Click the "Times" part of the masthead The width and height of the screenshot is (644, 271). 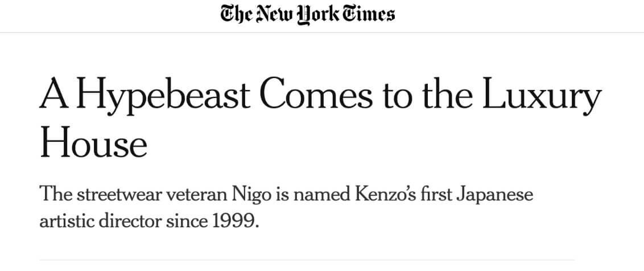[x=368, y=14]
